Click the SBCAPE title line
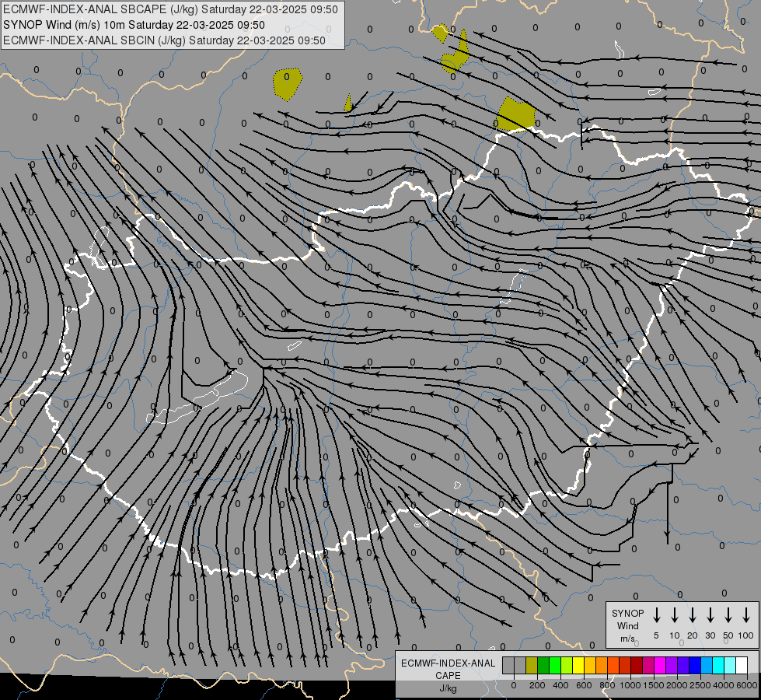 [x=170, y=9]
